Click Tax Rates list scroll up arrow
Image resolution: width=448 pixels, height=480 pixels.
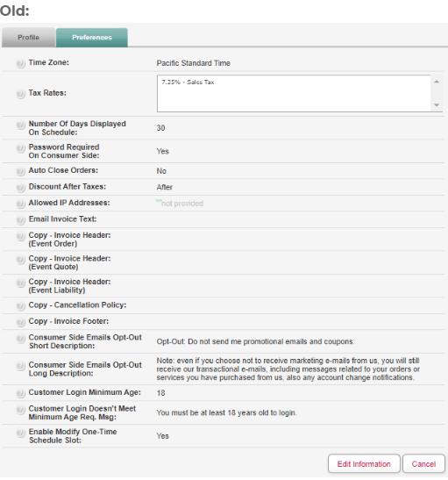click(x=437, y=82)
